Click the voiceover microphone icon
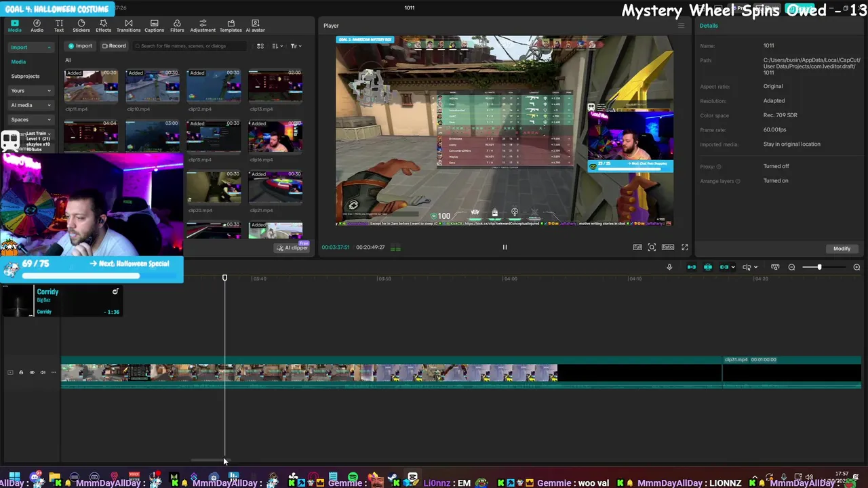Image resolution: width=868 pixels, height=488 pixels. (x=669, y=267)
